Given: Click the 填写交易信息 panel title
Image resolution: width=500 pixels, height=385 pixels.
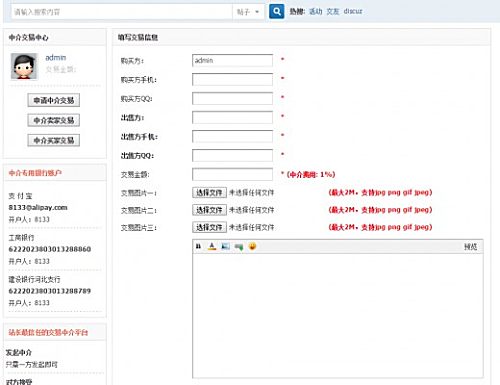Looking at the screenshot, I should (138, 37).
